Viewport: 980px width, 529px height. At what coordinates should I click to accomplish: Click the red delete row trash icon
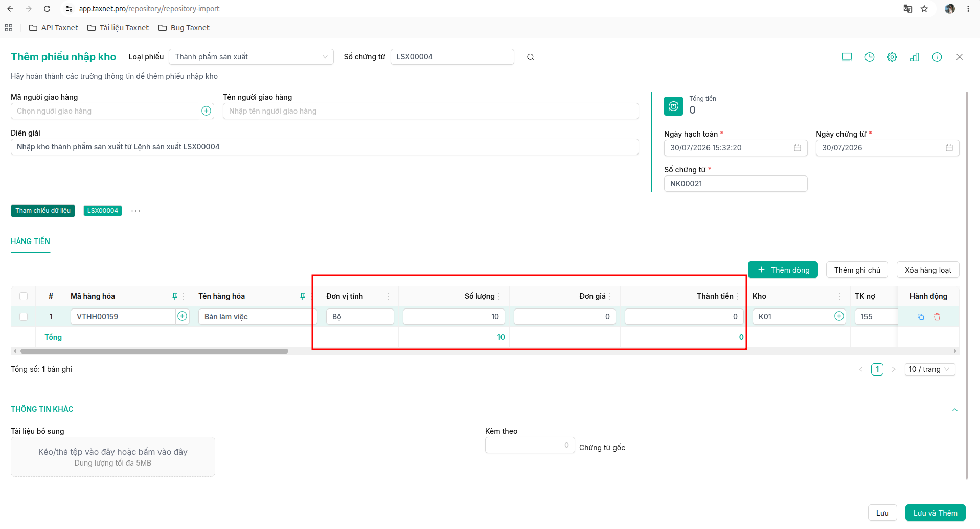click(x=937, y=317)
